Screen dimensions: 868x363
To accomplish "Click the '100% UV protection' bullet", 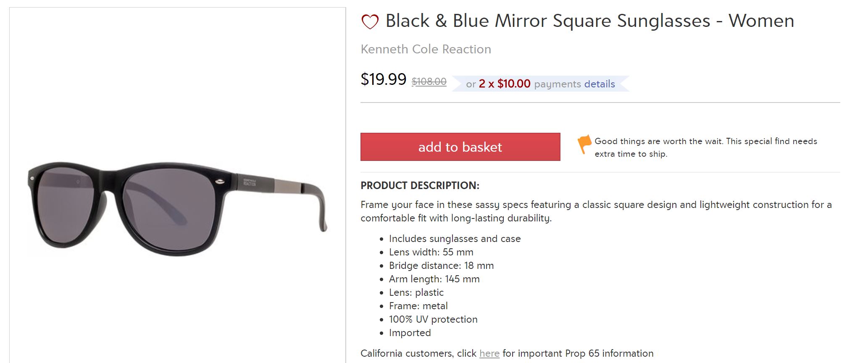I will 433,319.
